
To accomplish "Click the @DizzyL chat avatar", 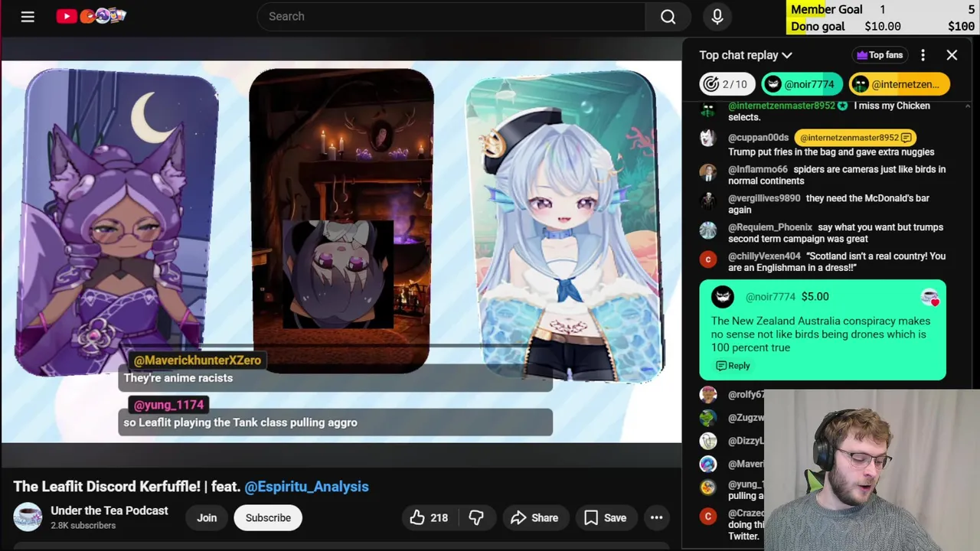I will coord(707,441).
